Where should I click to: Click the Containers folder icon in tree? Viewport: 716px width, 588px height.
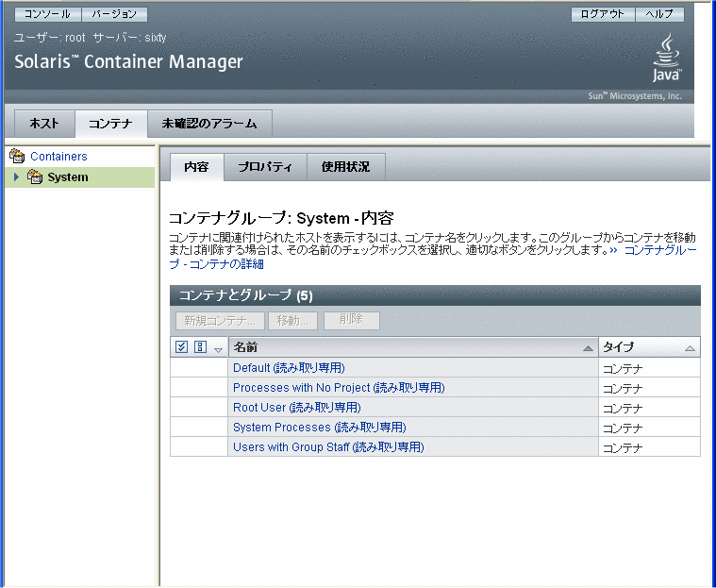click(17, 157)
